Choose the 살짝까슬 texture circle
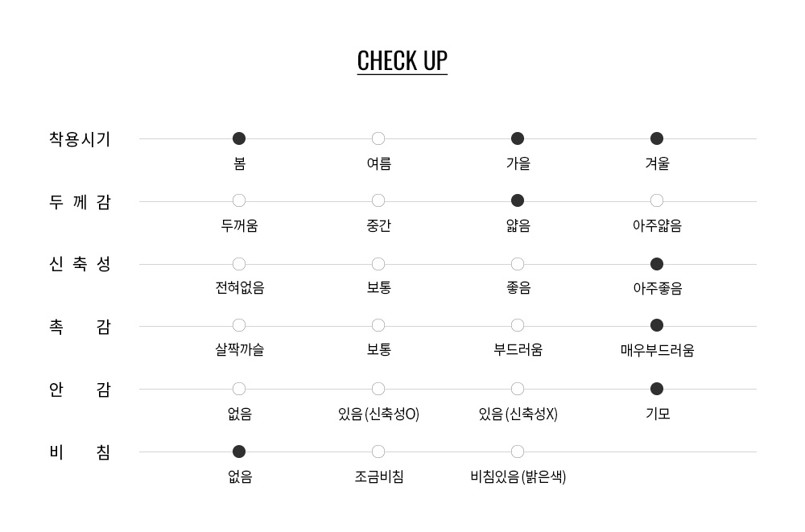805x532 pixels. point(239,326)
